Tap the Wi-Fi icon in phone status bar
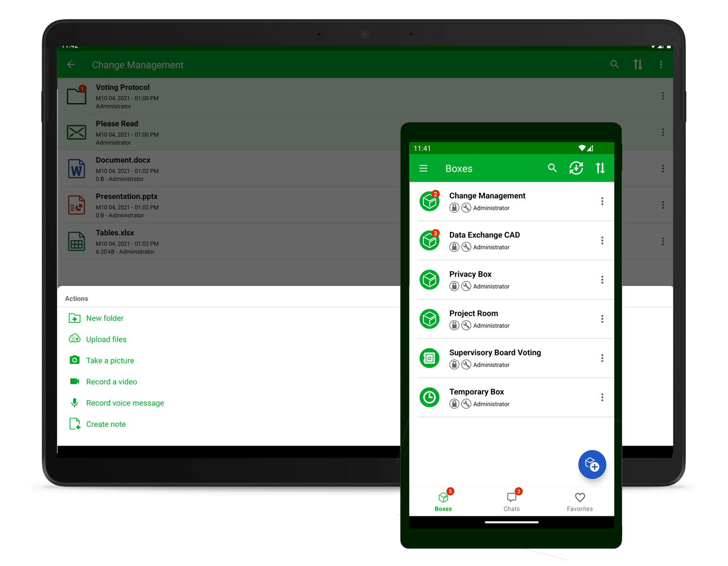 coord(581,148)
